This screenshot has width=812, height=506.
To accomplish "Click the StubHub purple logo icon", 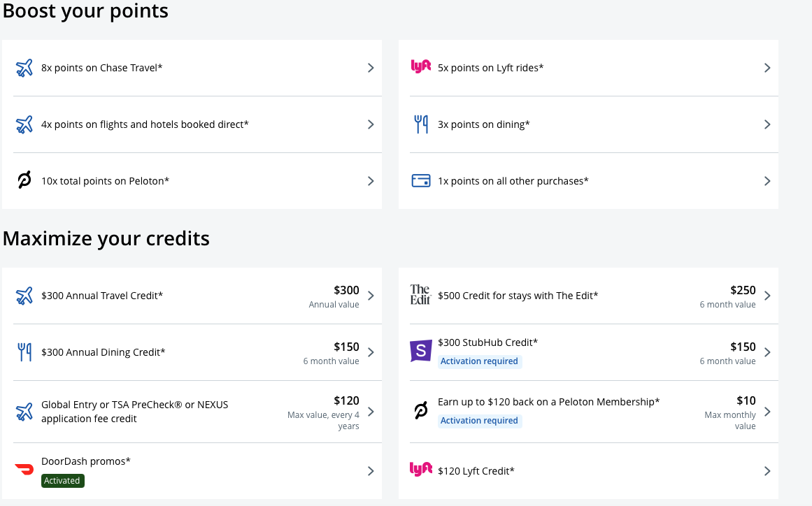I will tap(420, 351).
